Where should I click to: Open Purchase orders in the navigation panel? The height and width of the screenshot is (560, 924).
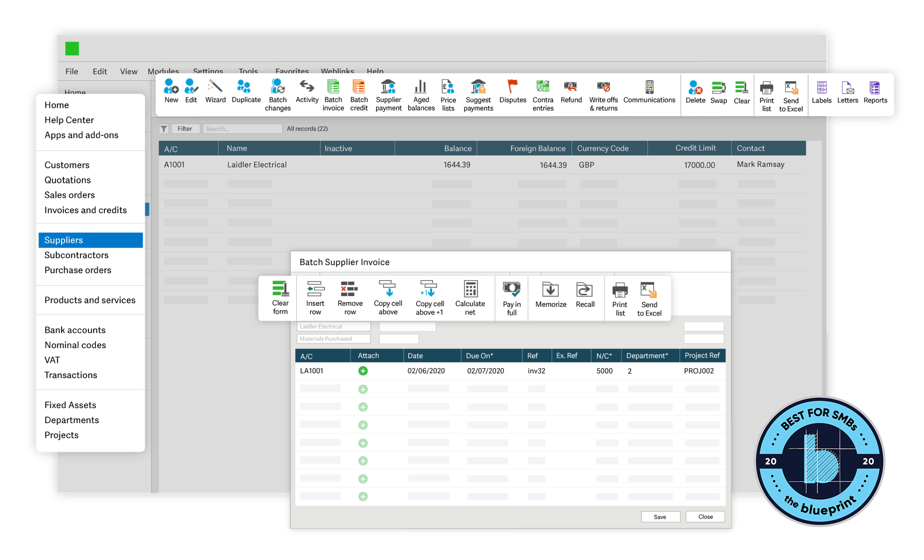coord(78,270)
